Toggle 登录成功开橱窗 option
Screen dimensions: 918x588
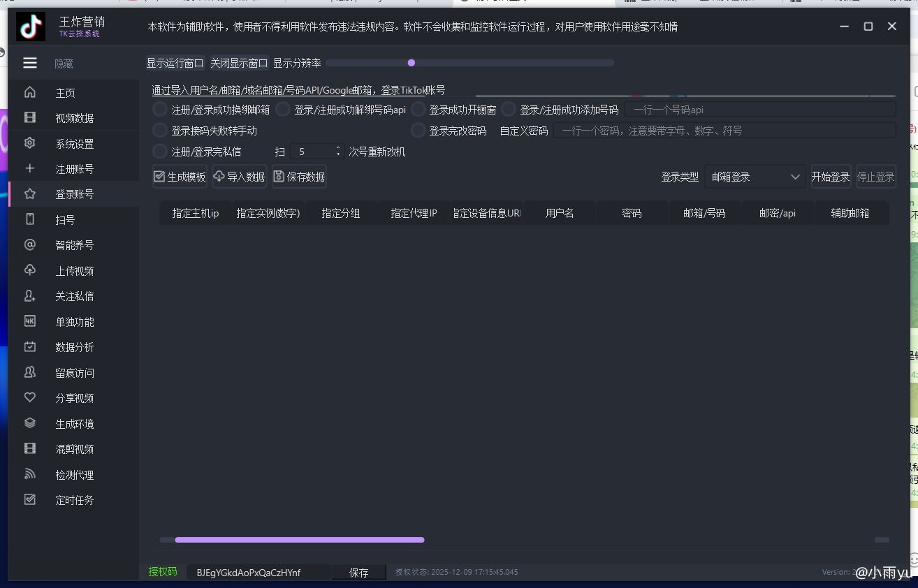pos(418,110)
